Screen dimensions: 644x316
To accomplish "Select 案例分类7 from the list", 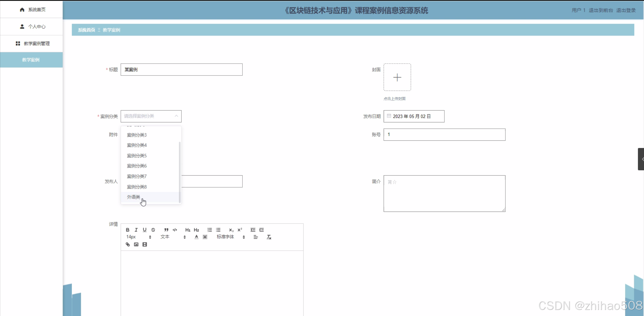I will [x=151, y=176].
